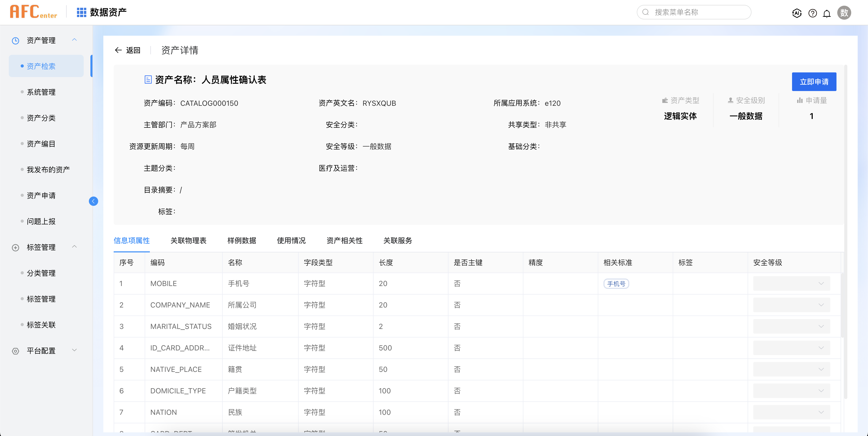The height and width of the screenshot is (436, 868).
Task: Click the back arrow icon
Action: [x=118, y=50]
